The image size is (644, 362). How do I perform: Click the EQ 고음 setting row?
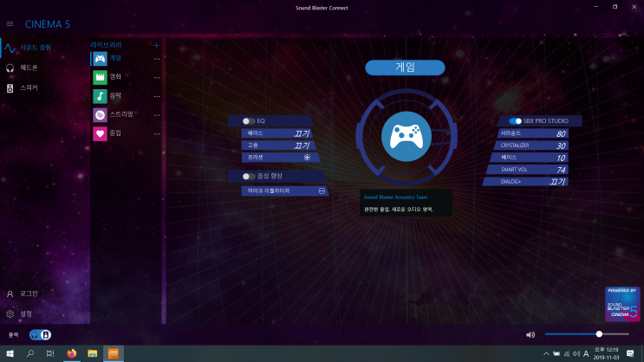[279, 145]
